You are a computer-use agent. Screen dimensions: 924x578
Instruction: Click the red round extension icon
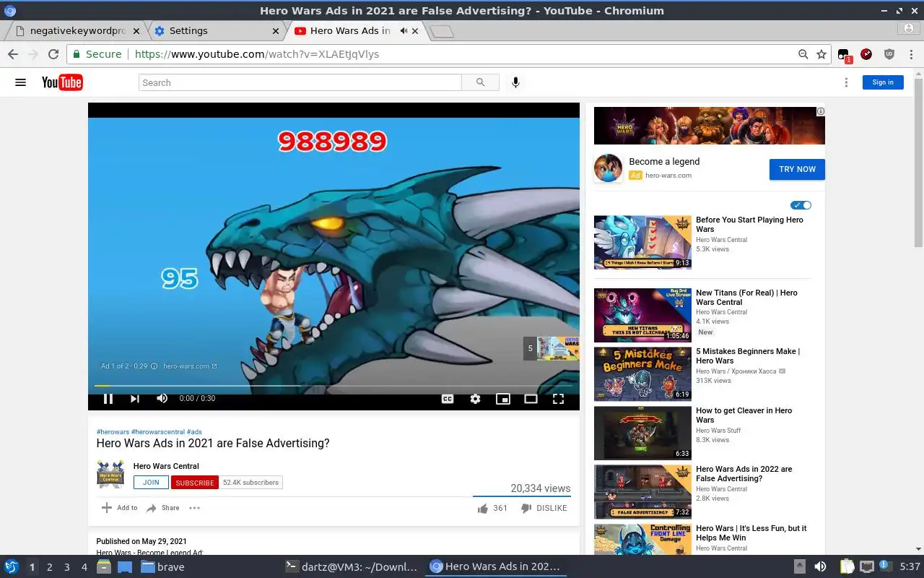pyautogui.click(x=866, y=54)
